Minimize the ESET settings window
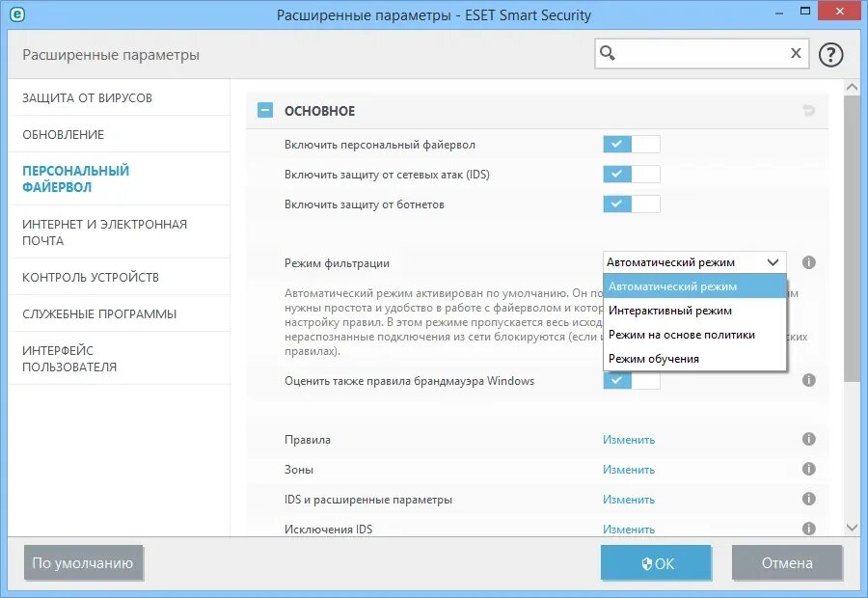The height and width of the screenshot is (598, 868). pos(779,13)
